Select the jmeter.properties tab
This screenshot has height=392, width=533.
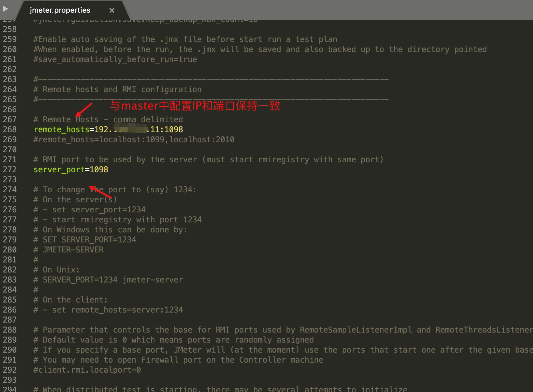tap(60, 10)
